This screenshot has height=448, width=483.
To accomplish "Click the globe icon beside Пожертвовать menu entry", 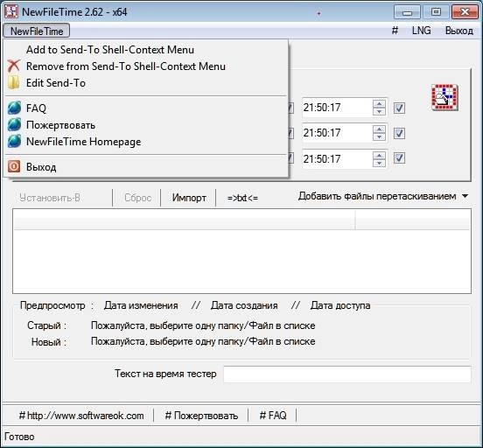I will click(14, 125).
